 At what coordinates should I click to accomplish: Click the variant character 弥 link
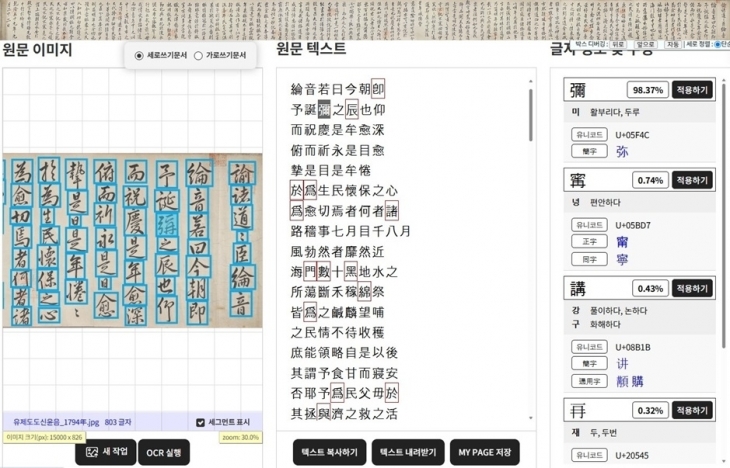(622, 152)
